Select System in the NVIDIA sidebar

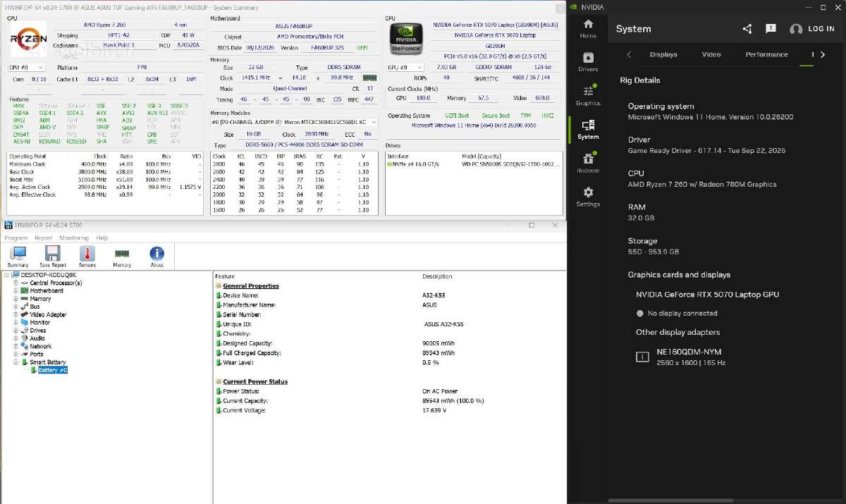point(588,130)
